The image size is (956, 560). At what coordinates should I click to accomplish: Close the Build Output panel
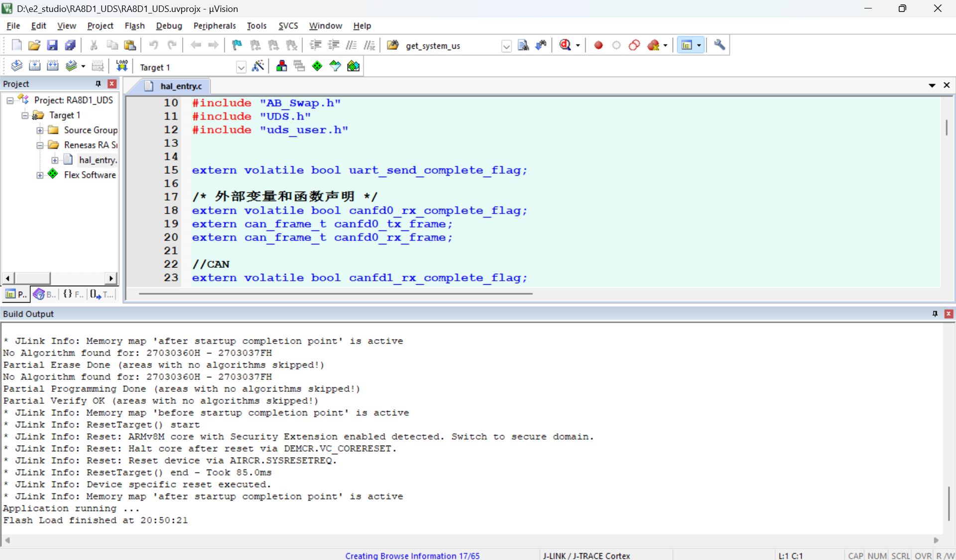click(x=949, y=314)
